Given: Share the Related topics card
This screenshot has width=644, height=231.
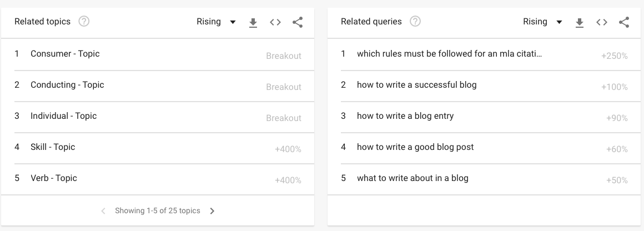Looking at the screenshot, I should click(x=298, y=22).
